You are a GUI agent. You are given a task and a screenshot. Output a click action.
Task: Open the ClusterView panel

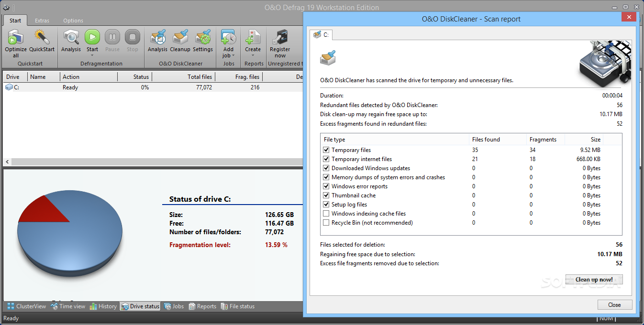tap(27, 306)
